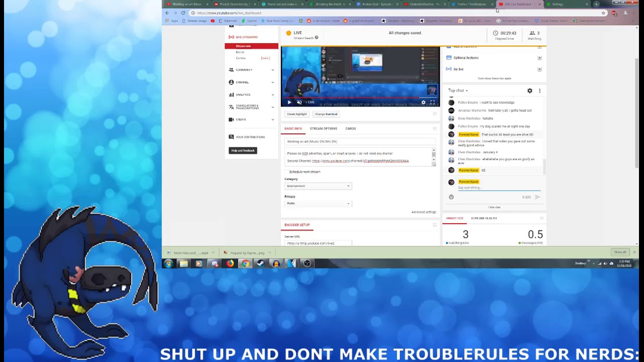Open the Windows Start menu
This screenshot has height=362, width=644.
tap(168, 263)
